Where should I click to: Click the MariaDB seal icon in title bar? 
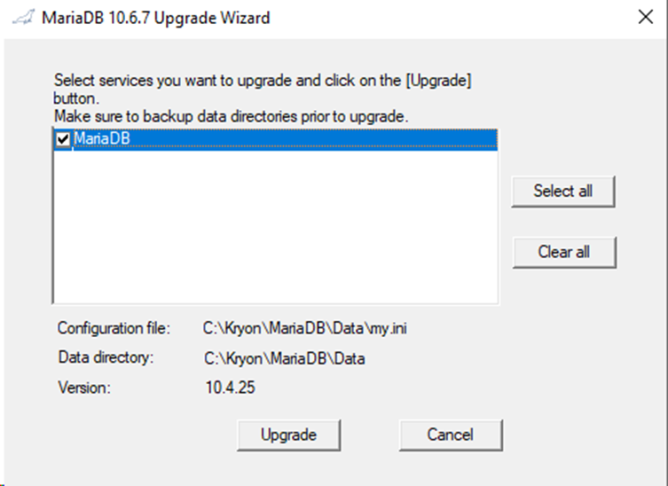[23, 18]
